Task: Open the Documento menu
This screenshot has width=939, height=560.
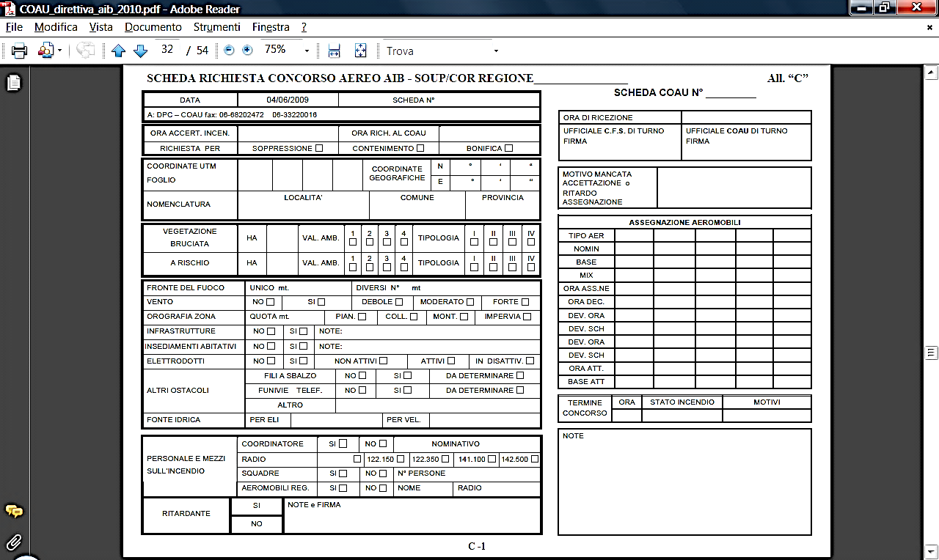Action: (x=153, y=27)
